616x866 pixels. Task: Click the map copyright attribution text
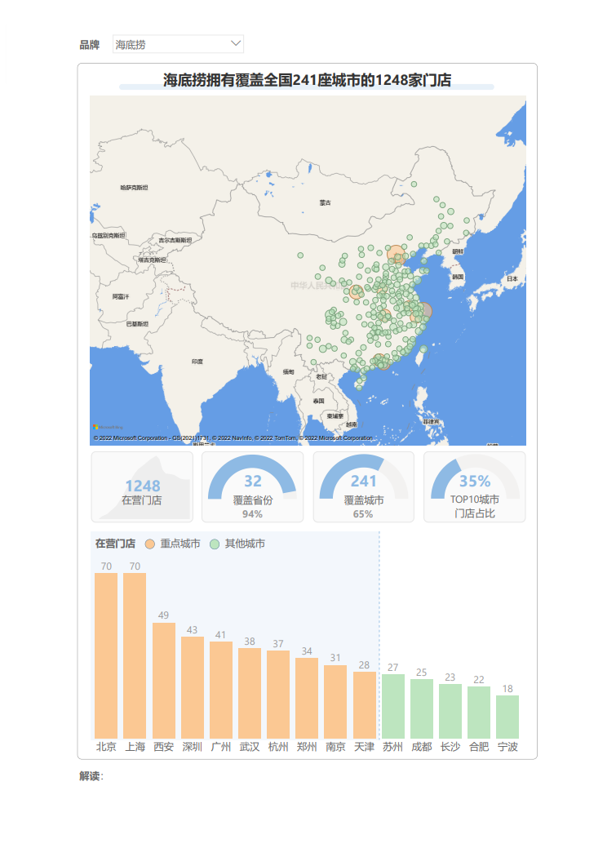[233, 438]
